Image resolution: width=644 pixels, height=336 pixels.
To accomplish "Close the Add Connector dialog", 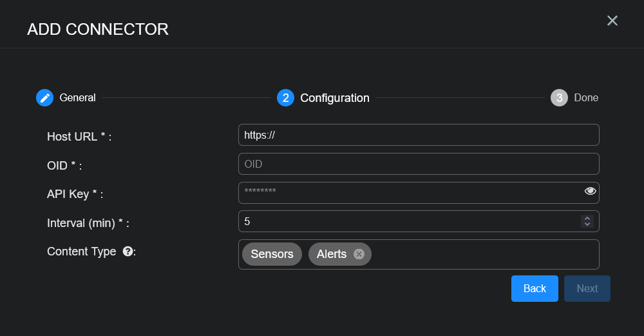I will coord(612,21).
